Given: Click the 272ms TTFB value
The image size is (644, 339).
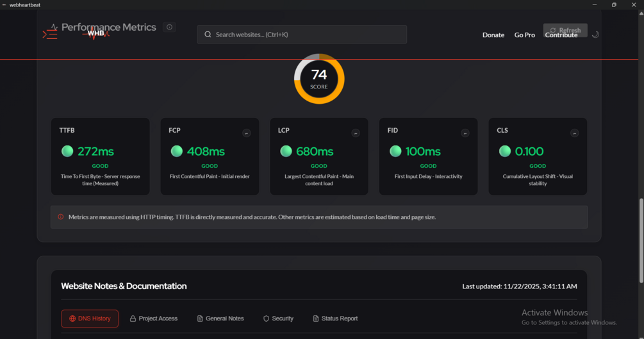Looking at the screenshot, I should (95, 151).
